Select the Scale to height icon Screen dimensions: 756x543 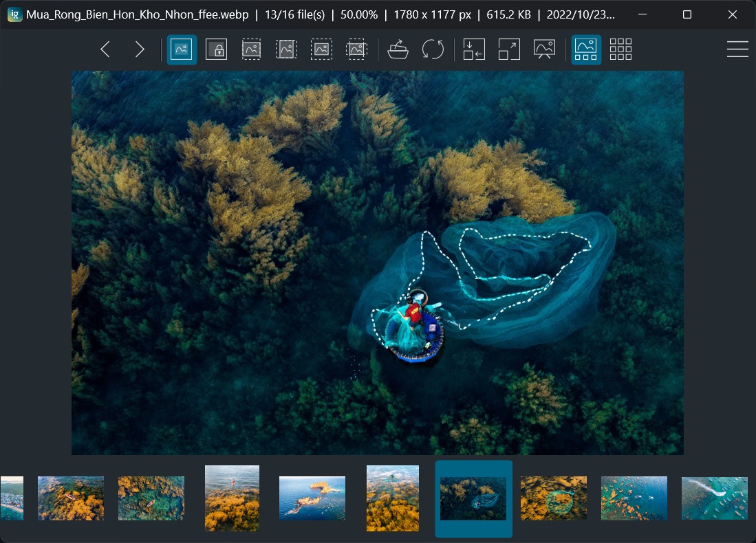coord(286,49)
